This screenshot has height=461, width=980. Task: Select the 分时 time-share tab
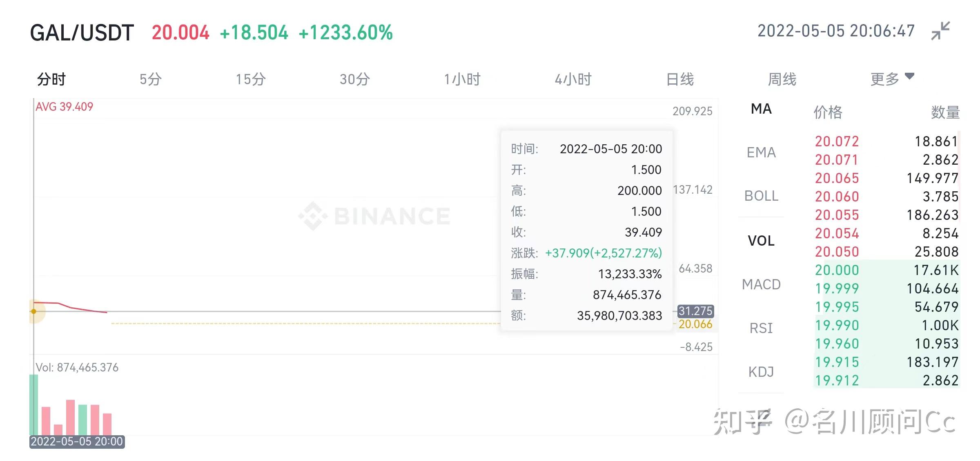(51, 79)
